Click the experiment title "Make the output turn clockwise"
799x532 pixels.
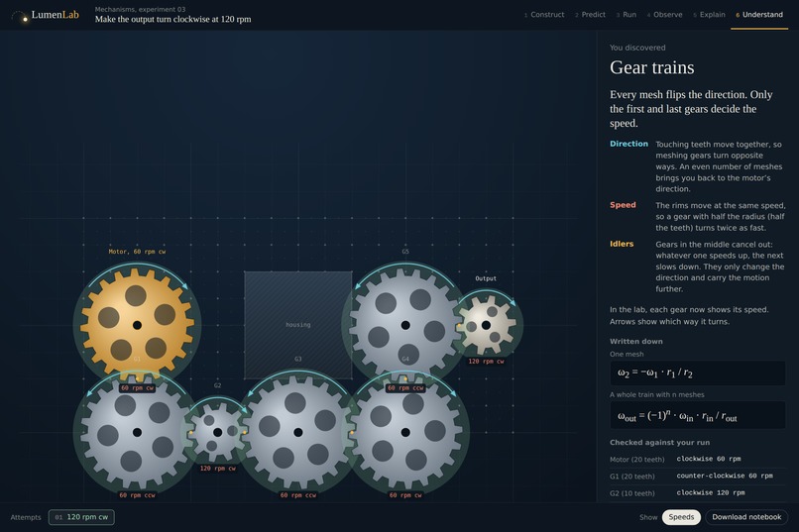172,20
